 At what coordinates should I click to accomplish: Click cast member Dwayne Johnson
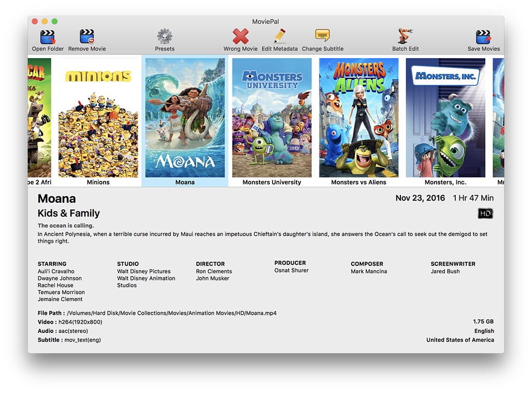point(60,278)
